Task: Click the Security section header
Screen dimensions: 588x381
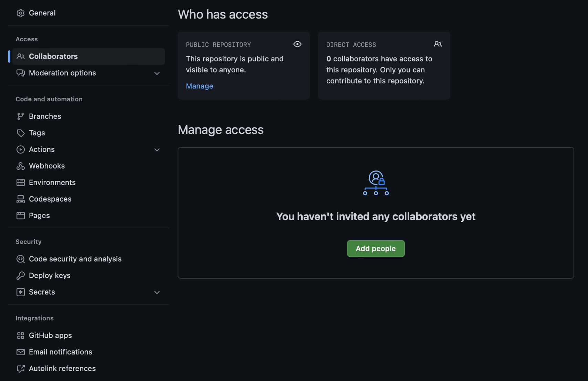Action: (x=28, y=242)
